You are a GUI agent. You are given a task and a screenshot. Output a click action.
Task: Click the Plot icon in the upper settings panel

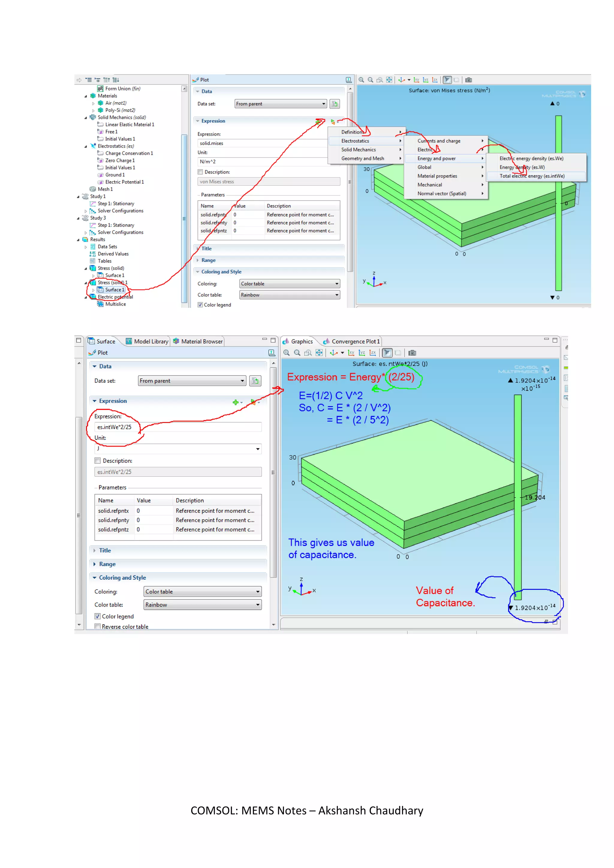tap(195, 80)
